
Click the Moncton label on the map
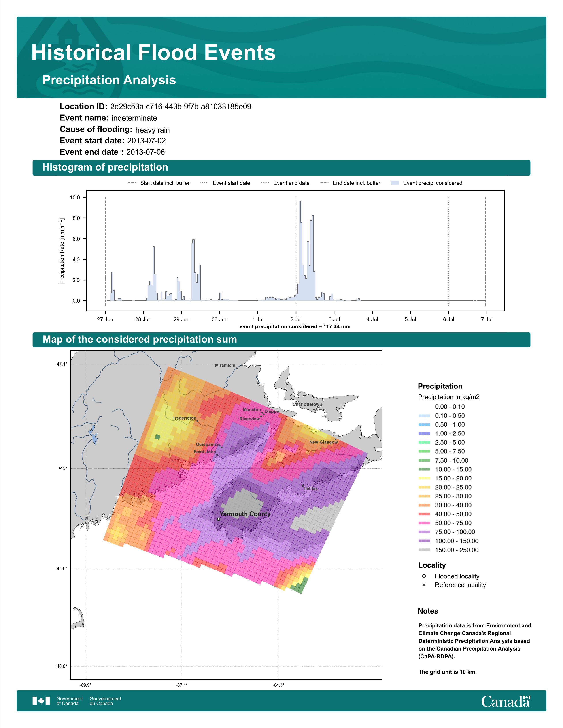coord(252,409)
